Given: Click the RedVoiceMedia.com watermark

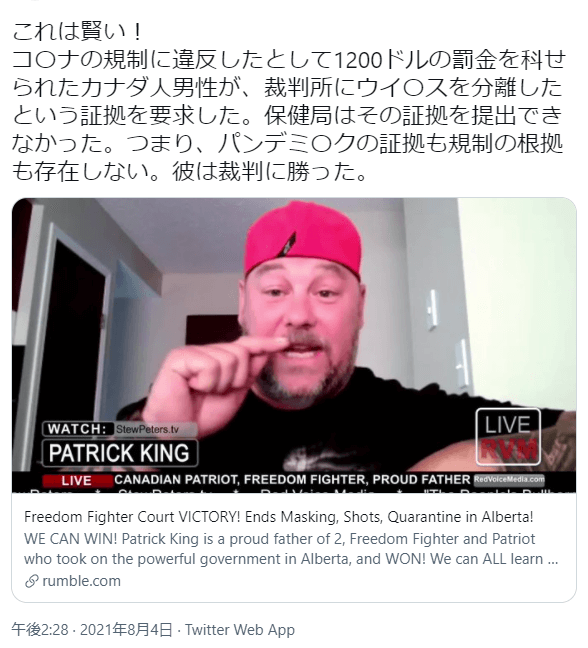Looking at the screenshot, I should 509,479.
